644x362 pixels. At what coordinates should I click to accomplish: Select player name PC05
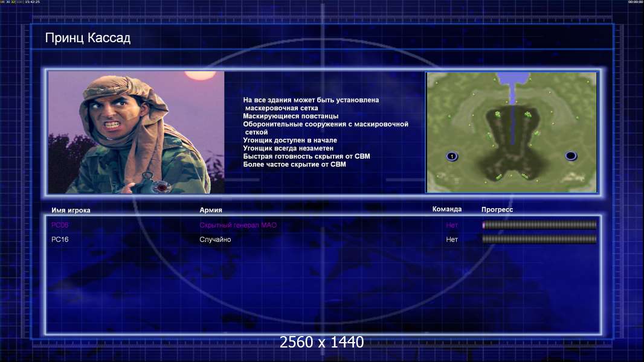click(x=60, y=225)
